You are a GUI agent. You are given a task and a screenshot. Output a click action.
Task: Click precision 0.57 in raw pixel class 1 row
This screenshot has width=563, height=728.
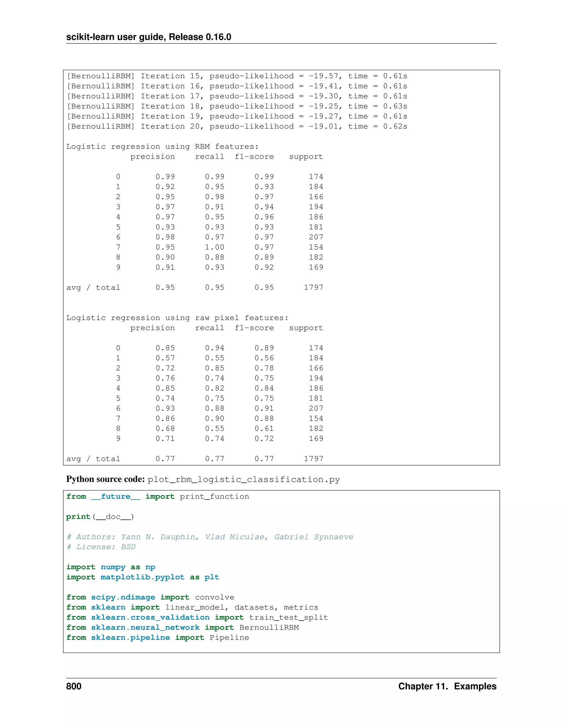click(x=165, y=358)
